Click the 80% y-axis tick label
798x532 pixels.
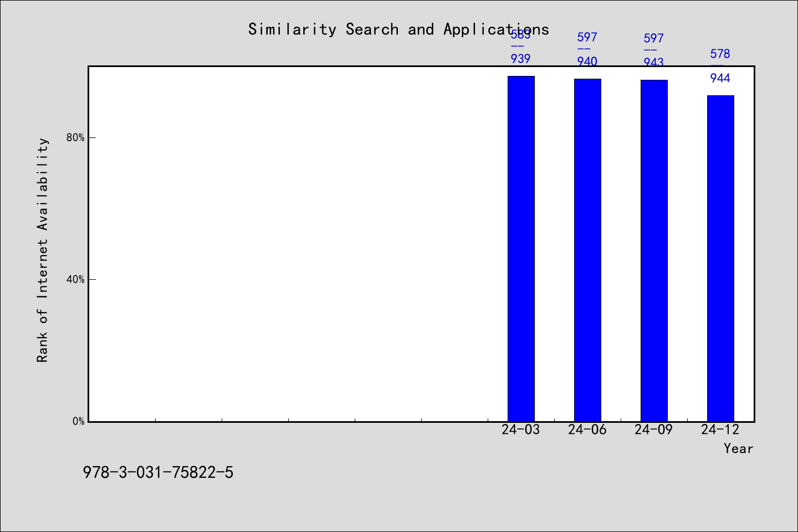pos(75,137)
